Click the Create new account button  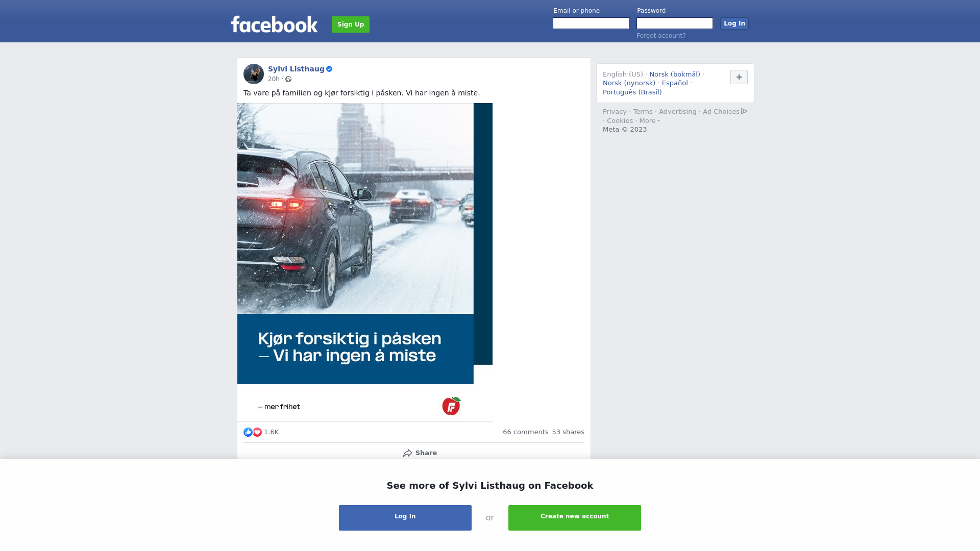[x=575, y=518]
